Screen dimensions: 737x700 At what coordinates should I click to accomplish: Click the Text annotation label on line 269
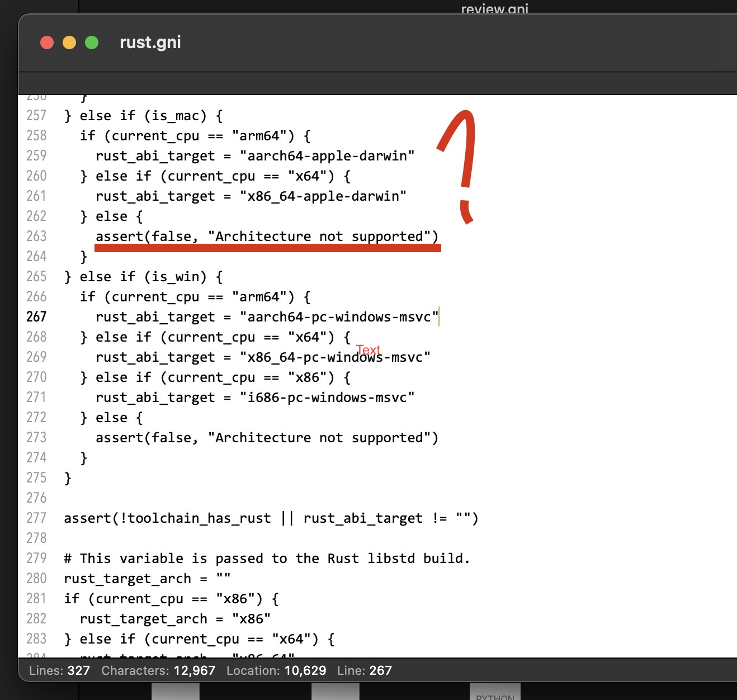click(x=369, y=350)
